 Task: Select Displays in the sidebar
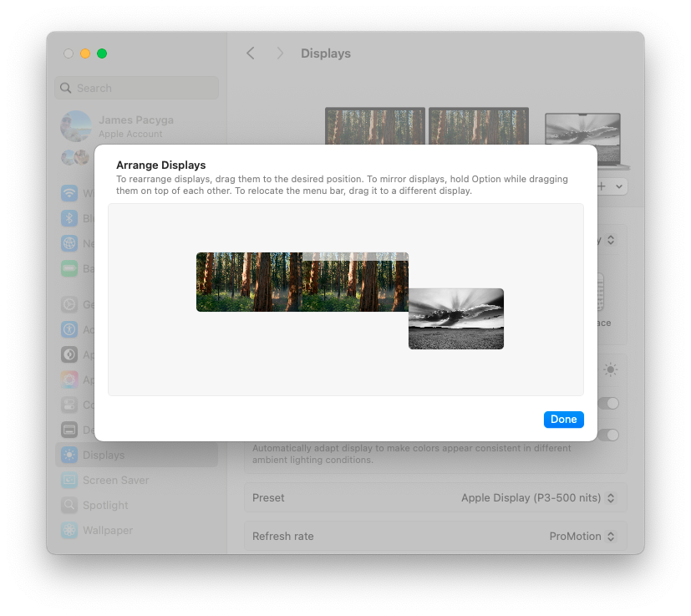137,455
